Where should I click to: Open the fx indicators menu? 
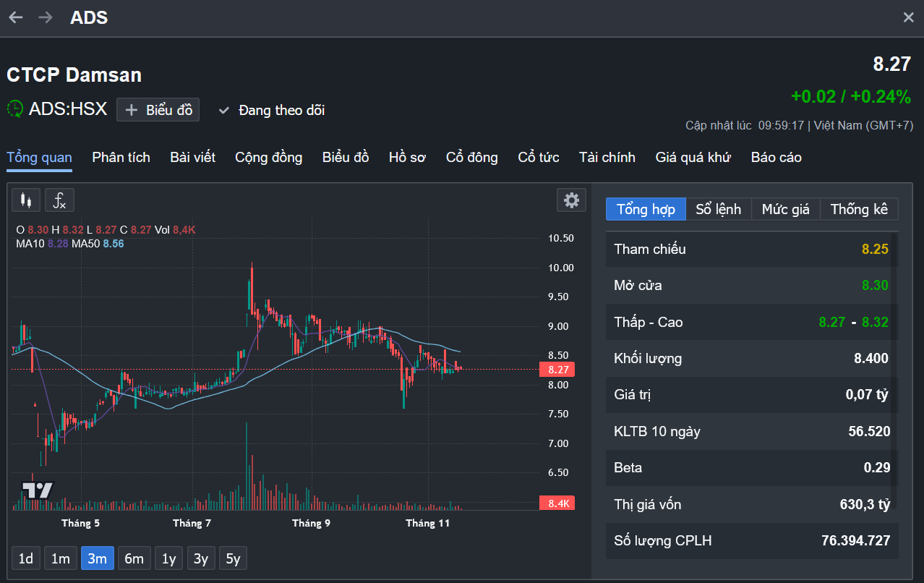coord(60,200)
